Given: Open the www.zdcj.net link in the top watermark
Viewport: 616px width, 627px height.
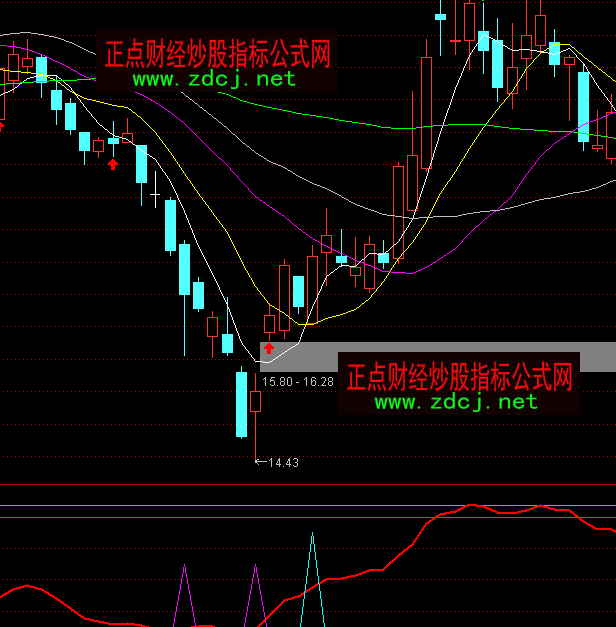Looking at the screenshot, I should pos(213,78).
